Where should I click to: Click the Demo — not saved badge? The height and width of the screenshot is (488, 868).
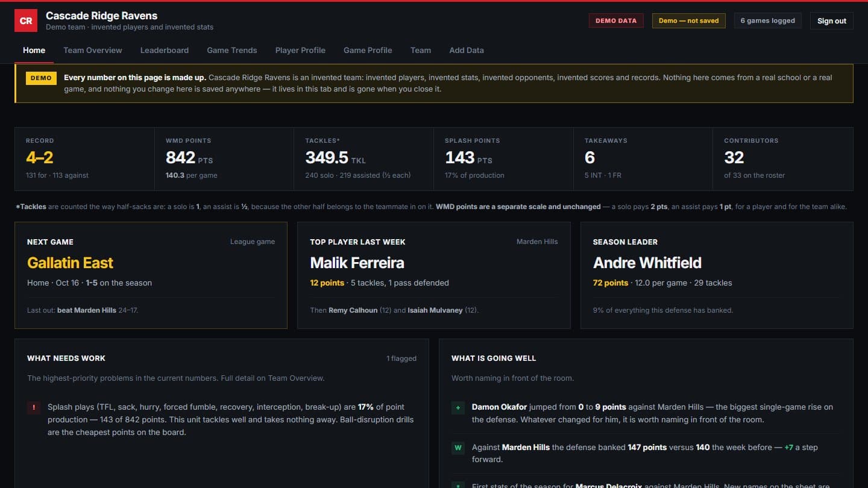coord(688,20)
